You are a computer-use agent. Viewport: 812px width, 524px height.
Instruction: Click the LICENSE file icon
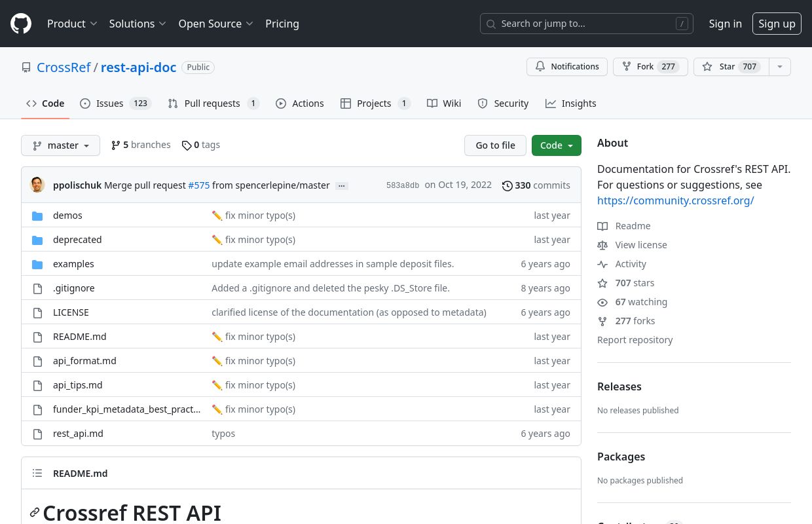point(37,312)
